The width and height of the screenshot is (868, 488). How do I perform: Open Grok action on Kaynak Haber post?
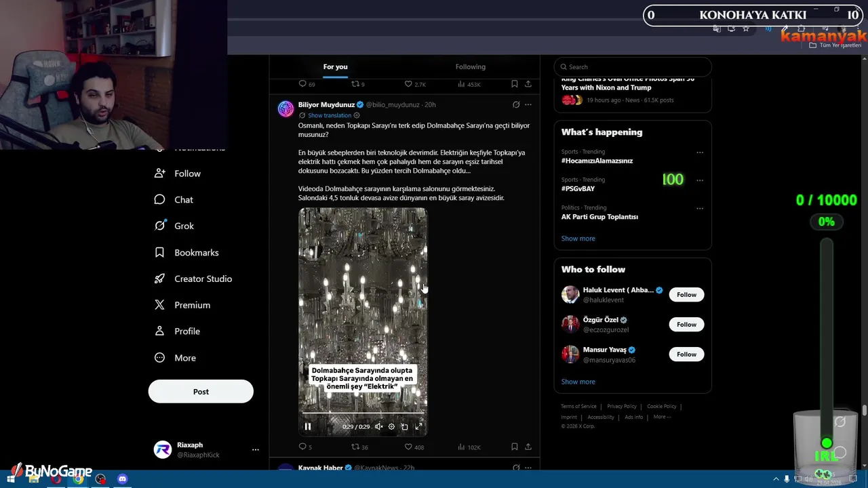coord(516,468)
